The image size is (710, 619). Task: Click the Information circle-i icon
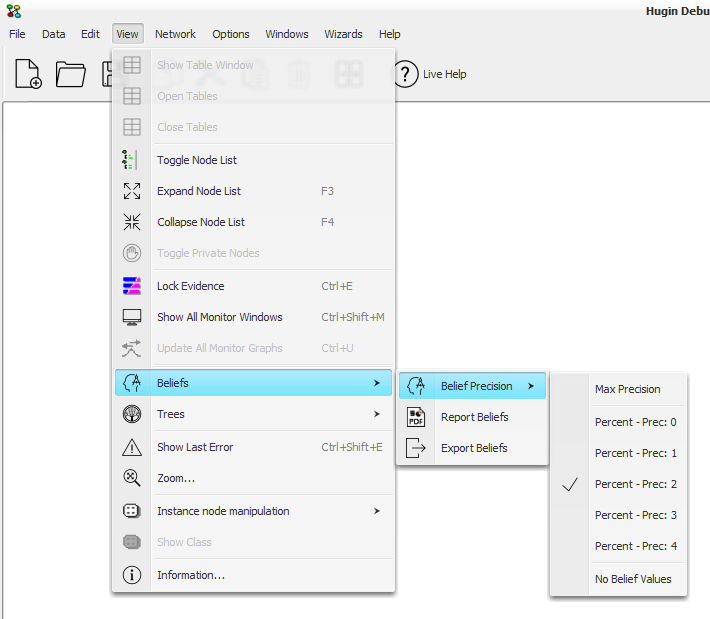[132, 575]
